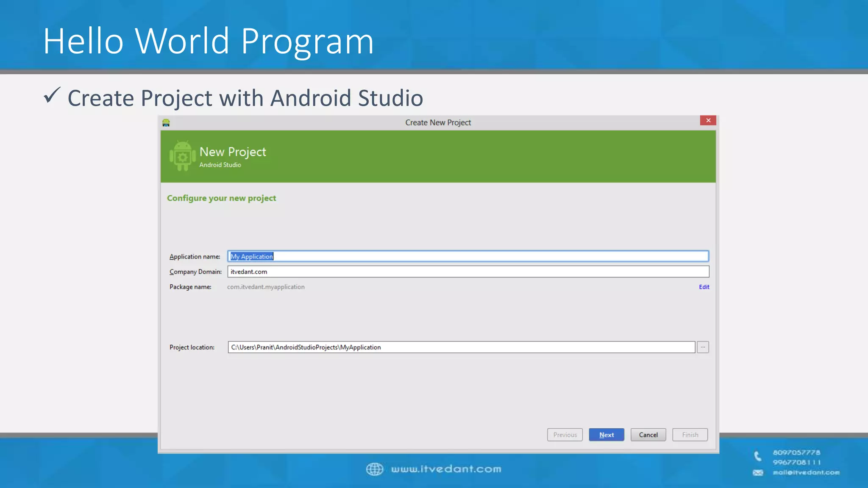Click the Finish button

690,435
